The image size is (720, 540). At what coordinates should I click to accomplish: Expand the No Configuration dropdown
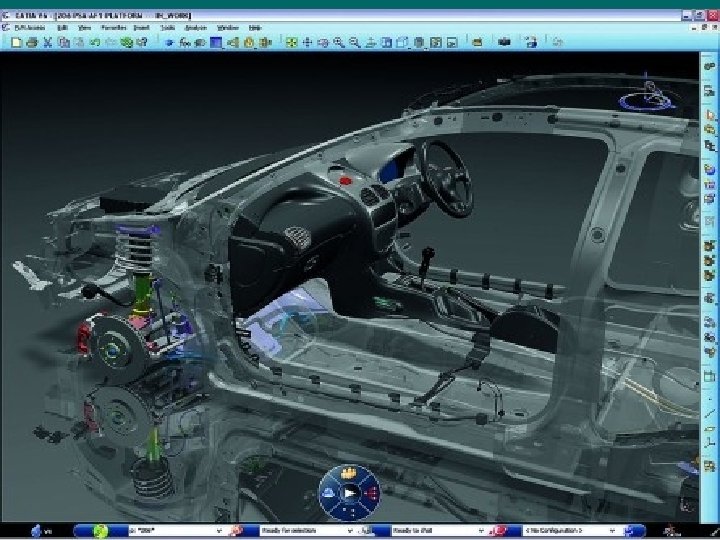(611, 531)
